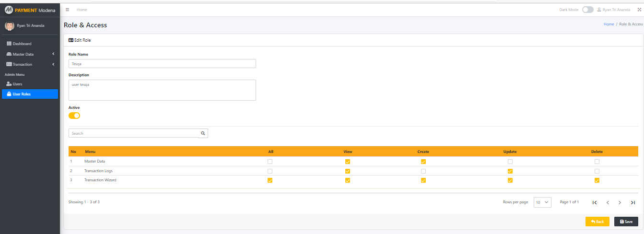Click the Role Name input field

click(x=162, y=63)
